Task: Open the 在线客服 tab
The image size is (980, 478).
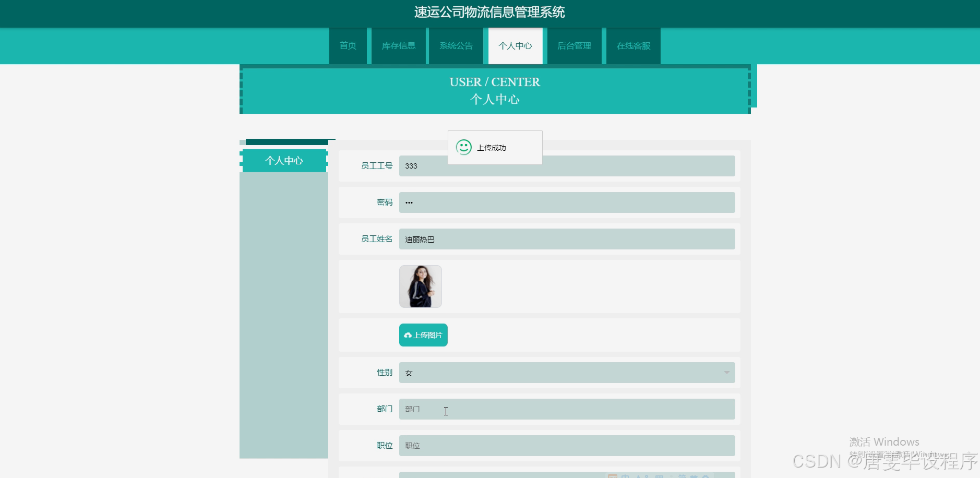Action: (x=634, y=46)
